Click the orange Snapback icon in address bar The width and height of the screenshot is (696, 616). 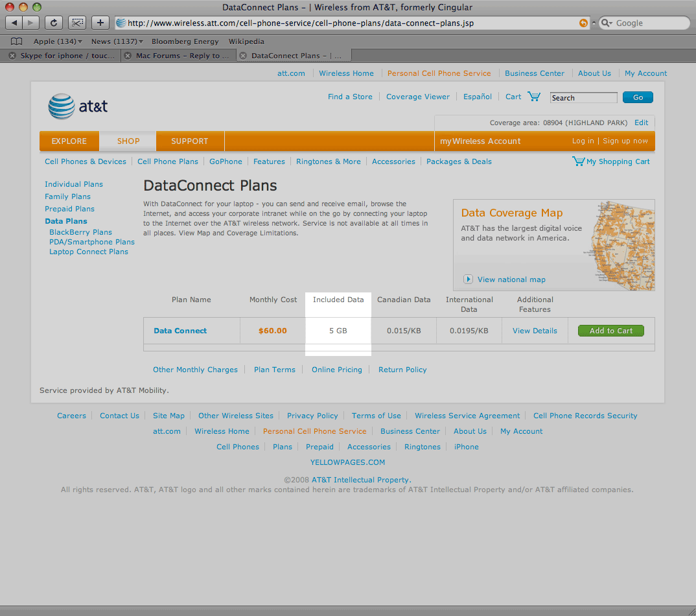pyautogui.click(x=583, y=23)
